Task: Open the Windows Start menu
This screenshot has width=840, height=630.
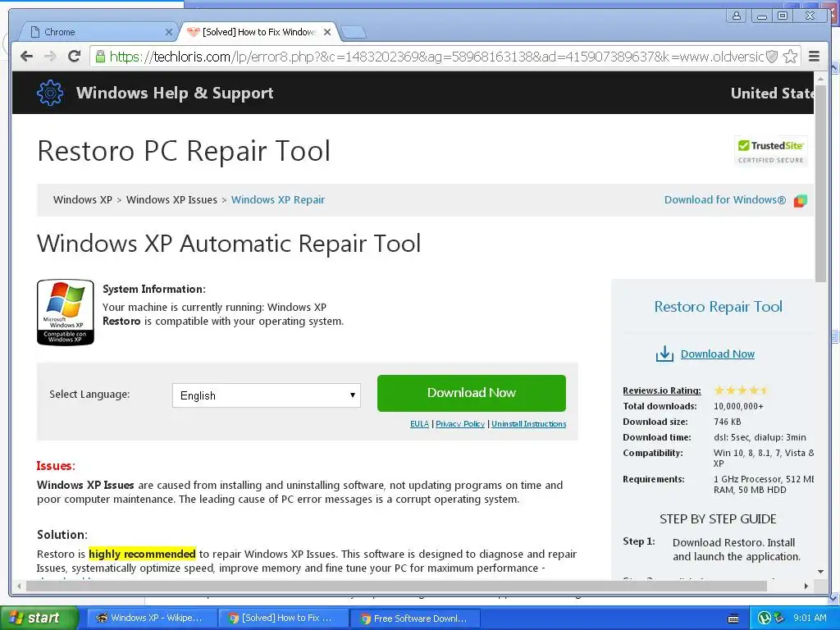Action: click(39, 619)
